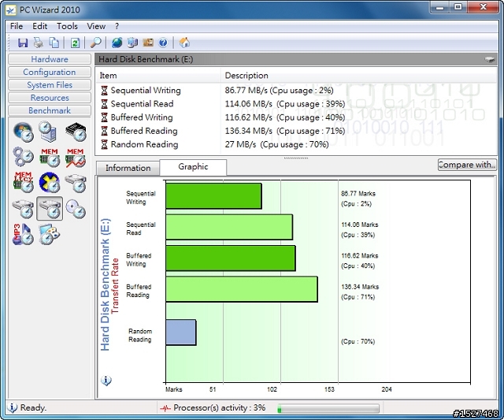
Task: Click the Hard Disk Benchmark (E:) header bar
Action: click(296, 59)
